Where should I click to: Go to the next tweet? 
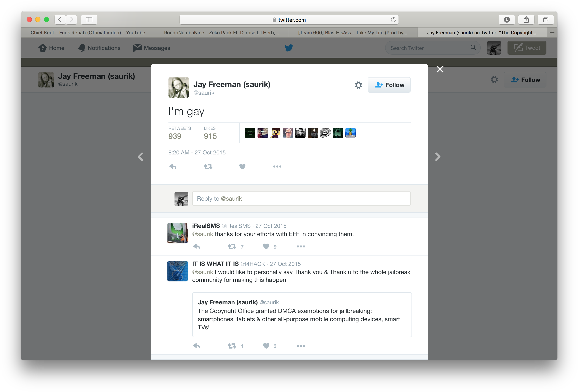coord(438,157)
